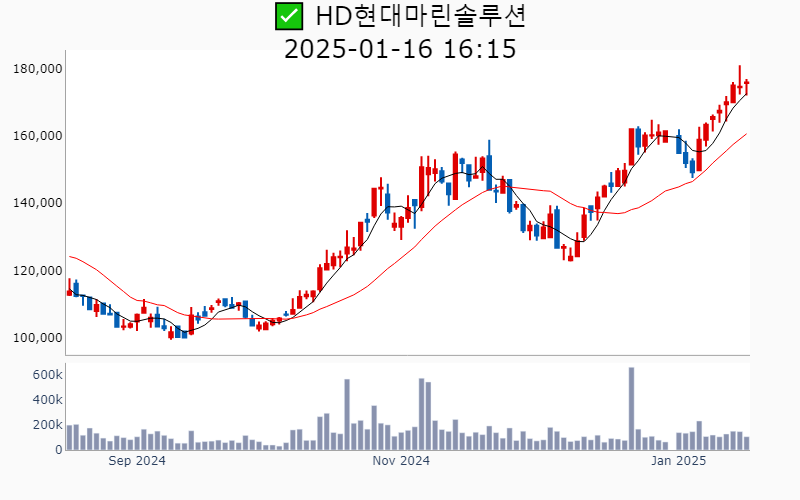The image size is (800, 500).
Task: Click the 180,000 price axis label
Action: tap(38, 68)
